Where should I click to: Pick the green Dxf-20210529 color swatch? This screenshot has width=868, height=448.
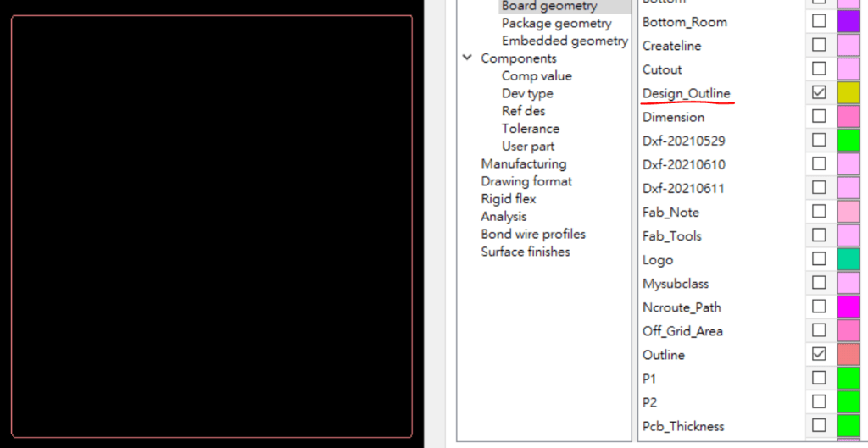[848, 140]
